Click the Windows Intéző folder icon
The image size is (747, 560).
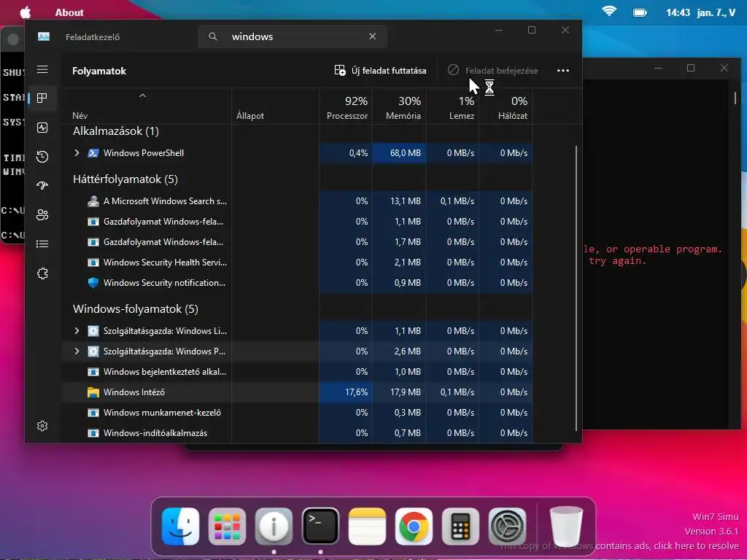[x=93, y=392]
